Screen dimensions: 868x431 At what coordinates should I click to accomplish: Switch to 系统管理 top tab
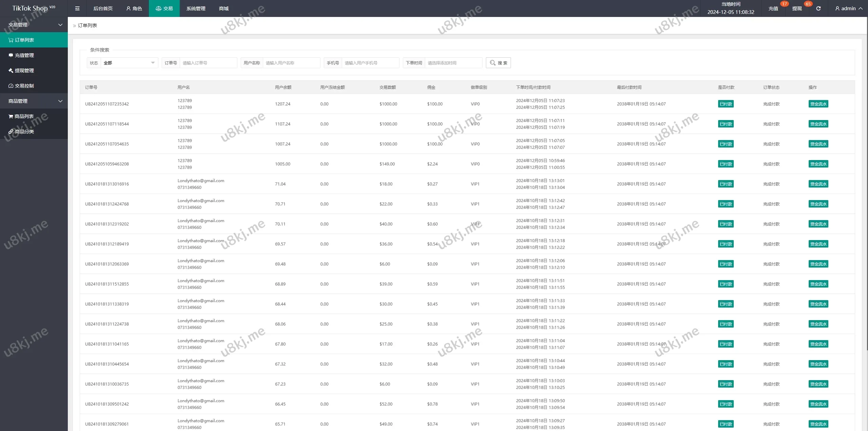click(x=196, y=8)
